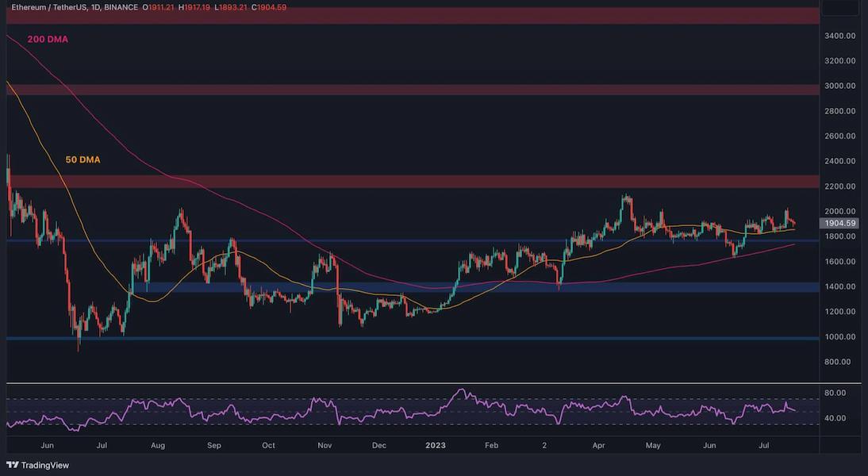Select the red resistance zone near 2200
This screenshot has height=476, width=868.
(413, 182)
